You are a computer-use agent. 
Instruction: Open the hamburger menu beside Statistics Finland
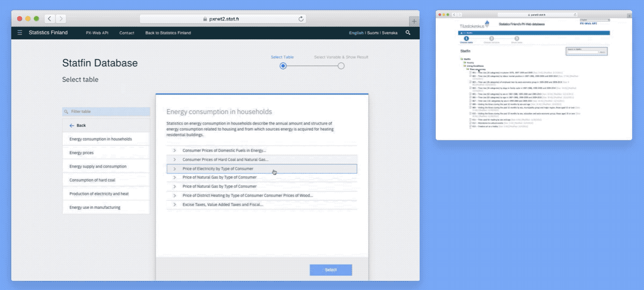(x=20, y=33)
